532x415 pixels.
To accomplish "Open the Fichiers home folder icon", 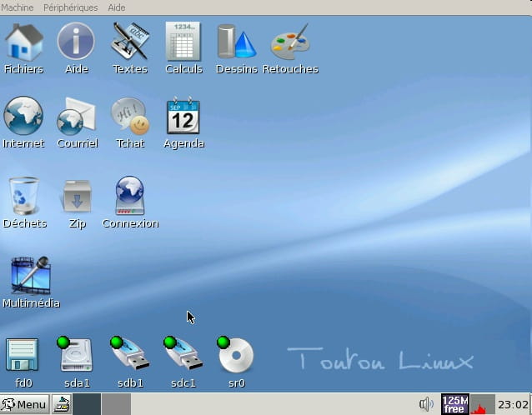I will click(x=23, y=42).
